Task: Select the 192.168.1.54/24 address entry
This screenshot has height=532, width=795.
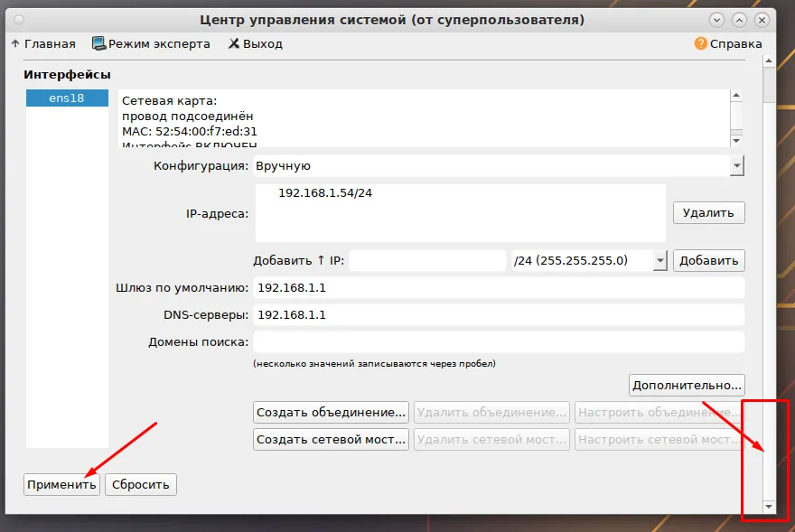Action: [325, 193]
